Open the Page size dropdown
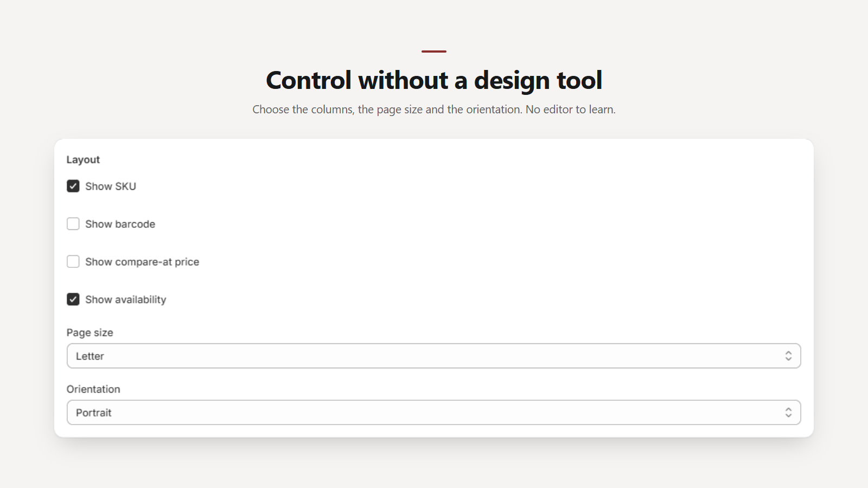Screen dimensions: 868x488 434,356
